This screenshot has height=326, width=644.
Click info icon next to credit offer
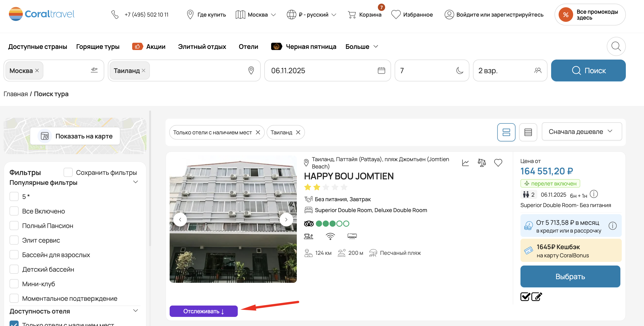tap(612, 226)
